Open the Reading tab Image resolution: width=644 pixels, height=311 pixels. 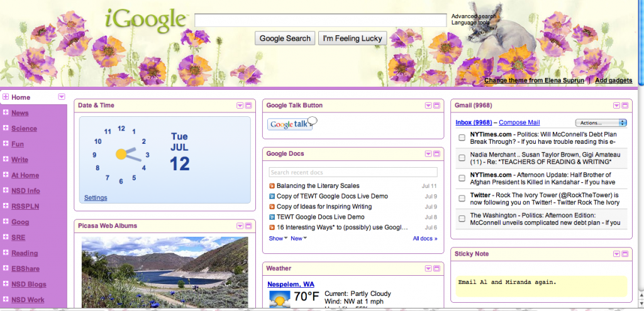[x=25, y=253]
